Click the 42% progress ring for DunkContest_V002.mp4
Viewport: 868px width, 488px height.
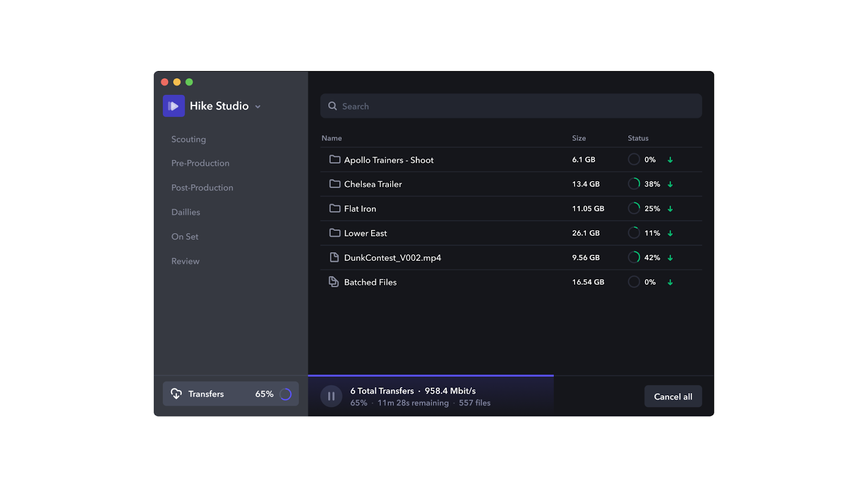tap(634, 258)
